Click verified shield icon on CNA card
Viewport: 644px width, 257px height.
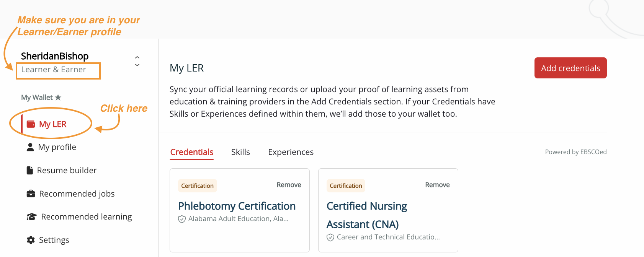[330, 237]
